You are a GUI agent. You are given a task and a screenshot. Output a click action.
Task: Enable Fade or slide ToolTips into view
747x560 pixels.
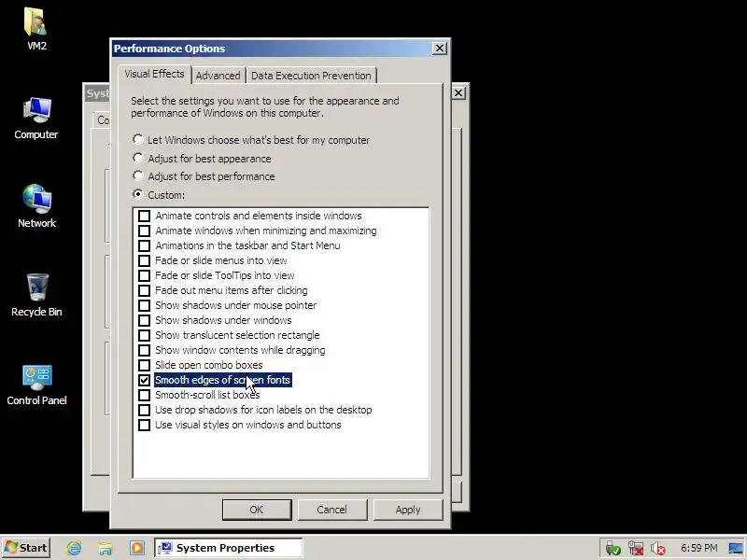[145, 275]
